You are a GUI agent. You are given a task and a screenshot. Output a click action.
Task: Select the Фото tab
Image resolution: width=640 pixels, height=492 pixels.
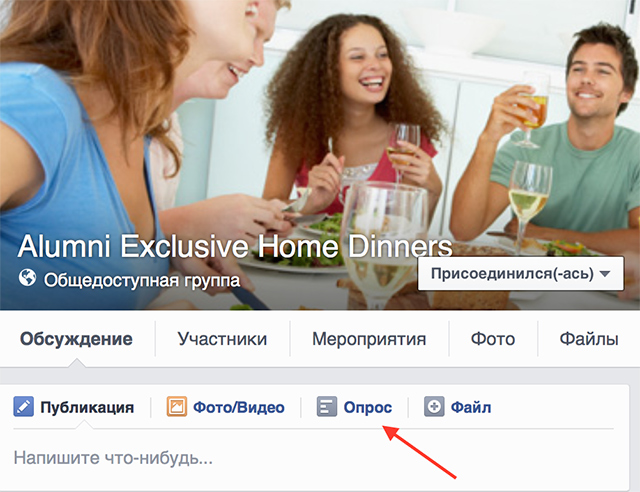(493, 339)
